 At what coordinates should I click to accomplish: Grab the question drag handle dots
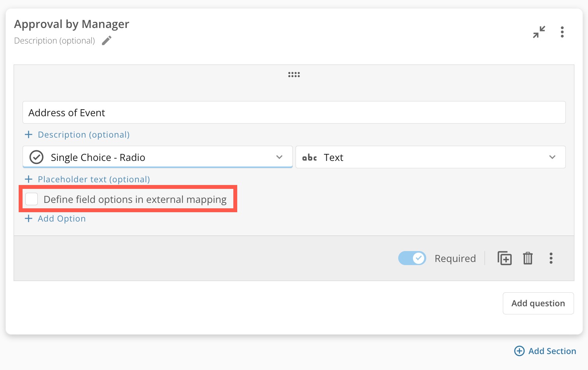pyautogui.click(x=294, y=75)
